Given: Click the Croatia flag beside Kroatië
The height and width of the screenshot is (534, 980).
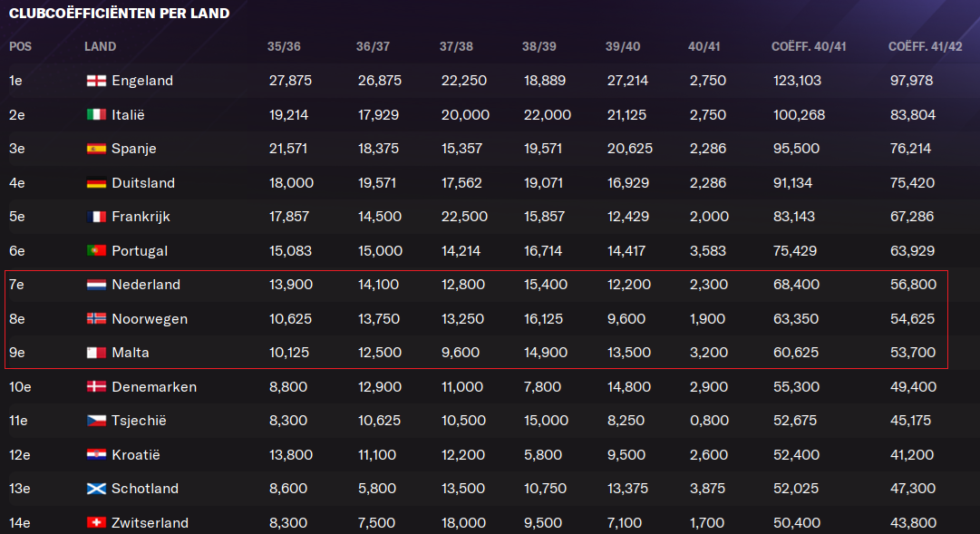Looking at the screenshot, I should tap(96, 454).
